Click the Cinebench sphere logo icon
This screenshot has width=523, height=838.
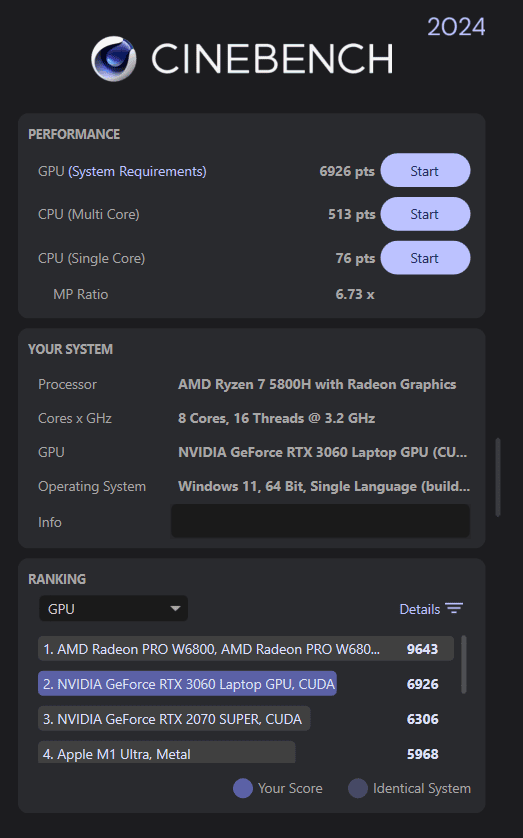pos(114,59)
